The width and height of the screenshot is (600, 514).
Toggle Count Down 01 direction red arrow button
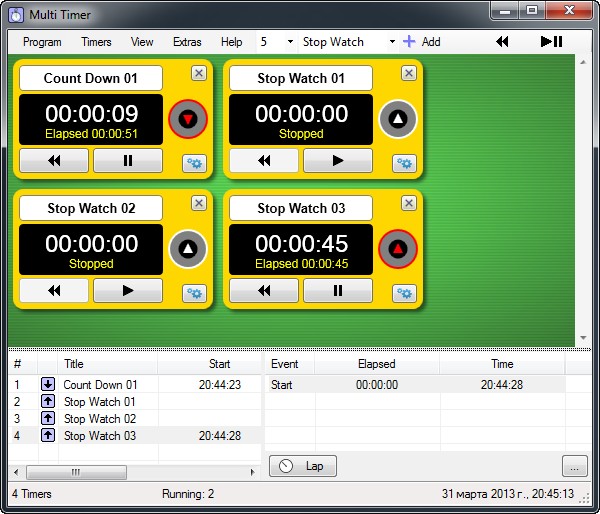(x=188, y=119)
